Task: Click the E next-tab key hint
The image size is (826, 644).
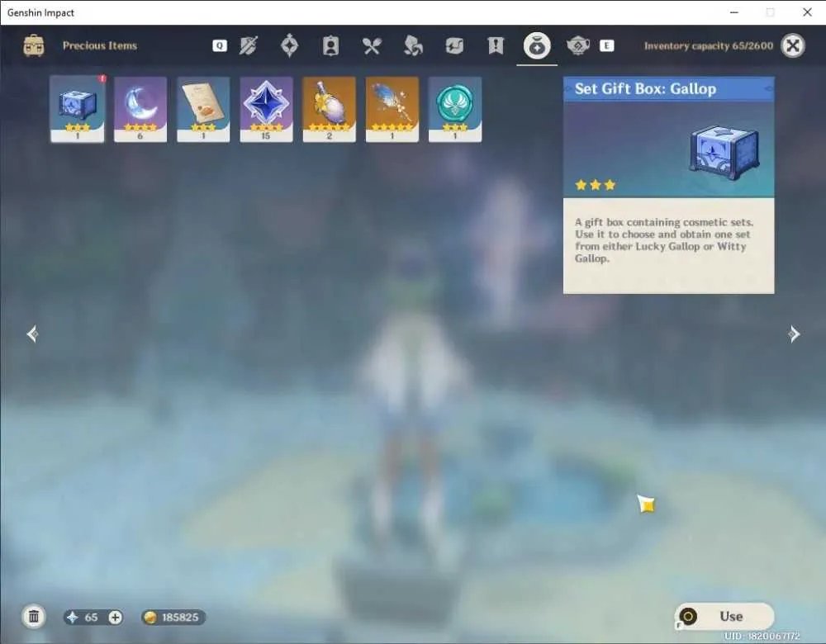Action: [607, 45]
